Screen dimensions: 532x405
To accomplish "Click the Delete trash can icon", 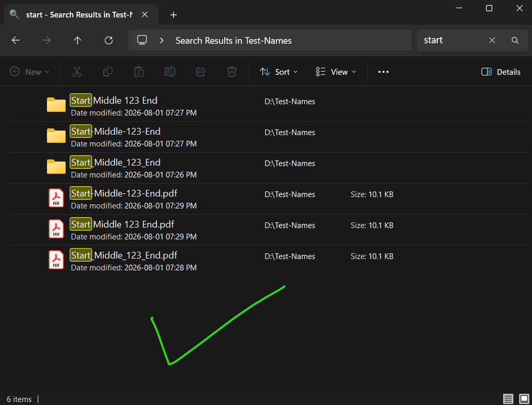I will click(232, 71).
